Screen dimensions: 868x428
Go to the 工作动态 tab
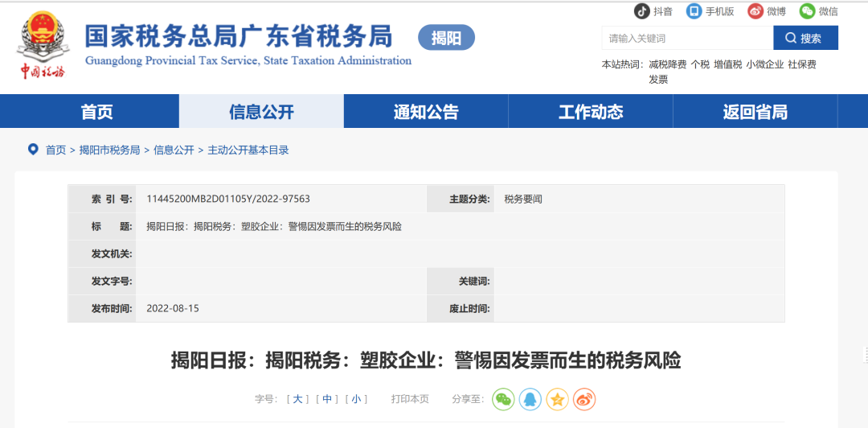click(591, 112)
